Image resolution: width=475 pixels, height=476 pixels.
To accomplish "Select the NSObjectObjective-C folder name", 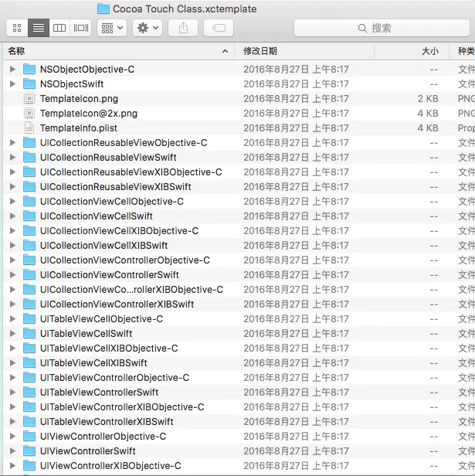I will point(87,70).
